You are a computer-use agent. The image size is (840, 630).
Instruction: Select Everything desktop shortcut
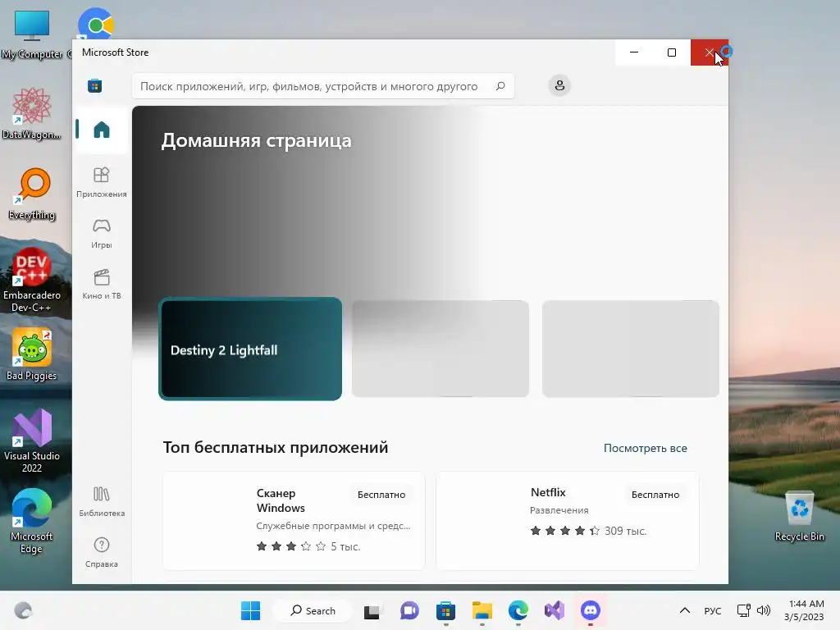(32, 194)
